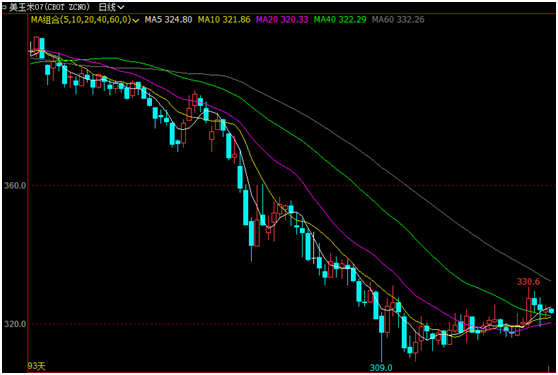Click the first red candlestick at chart start

point(36,44)
